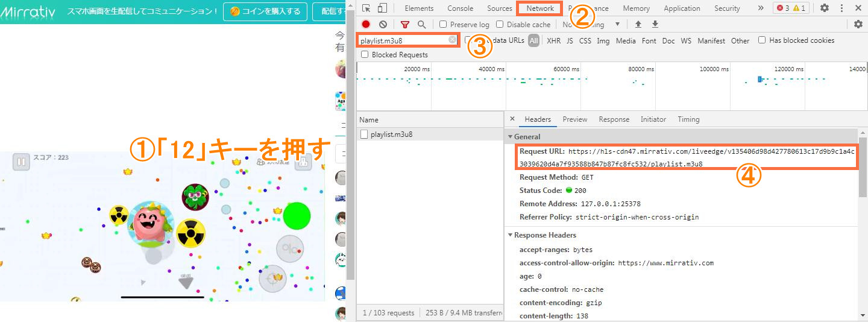Toggle the red filter funnel icon
The width and height of the screenshot is (868, 322).
click(x=405, y=25)
